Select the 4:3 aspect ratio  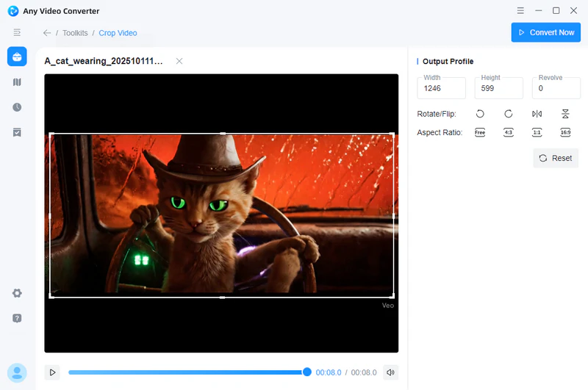click(x=508, y=133)
